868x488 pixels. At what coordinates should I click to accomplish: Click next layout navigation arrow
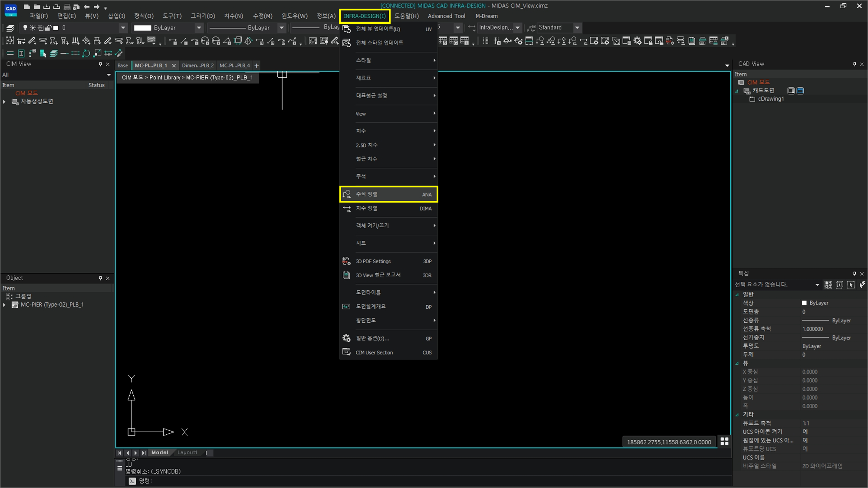(135, 453)
